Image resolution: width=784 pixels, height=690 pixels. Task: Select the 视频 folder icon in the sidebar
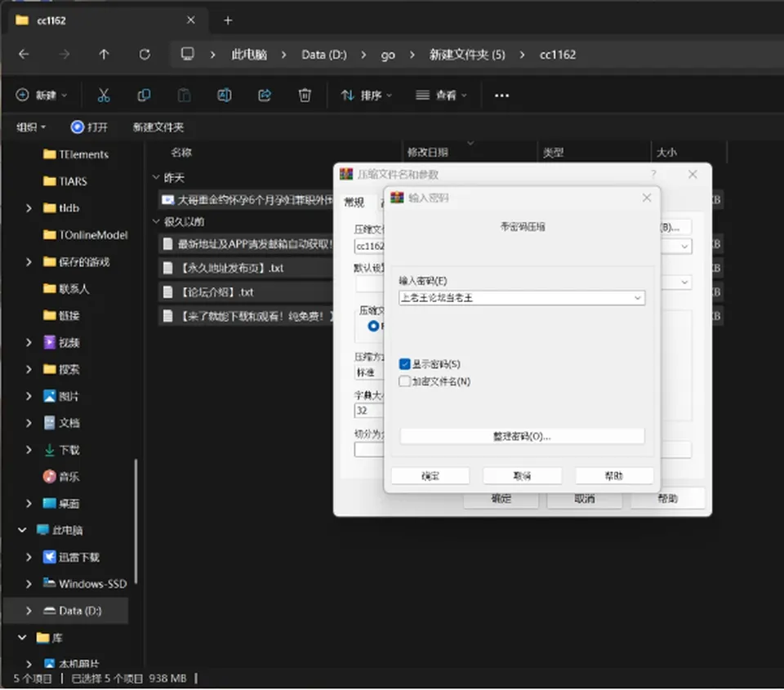click(50, 342)
